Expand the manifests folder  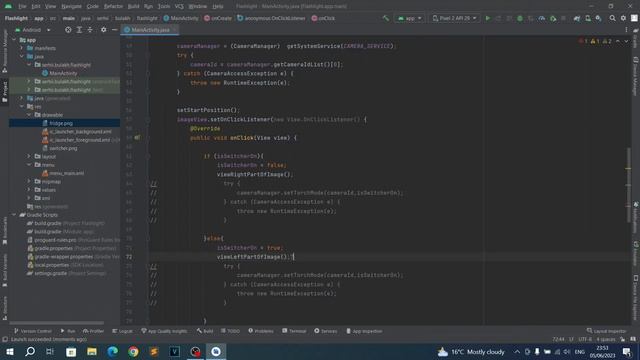tap(22, 48)
